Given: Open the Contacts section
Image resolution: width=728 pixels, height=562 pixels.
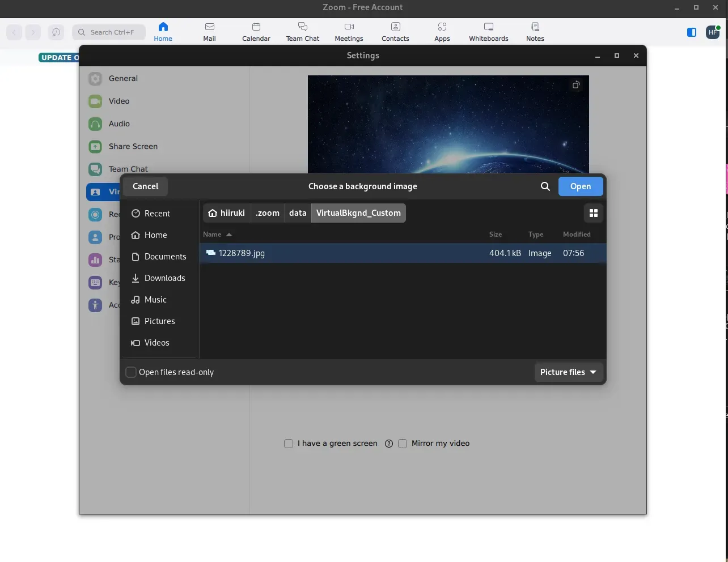Looking at the screenshot, I should coord(395,31).
